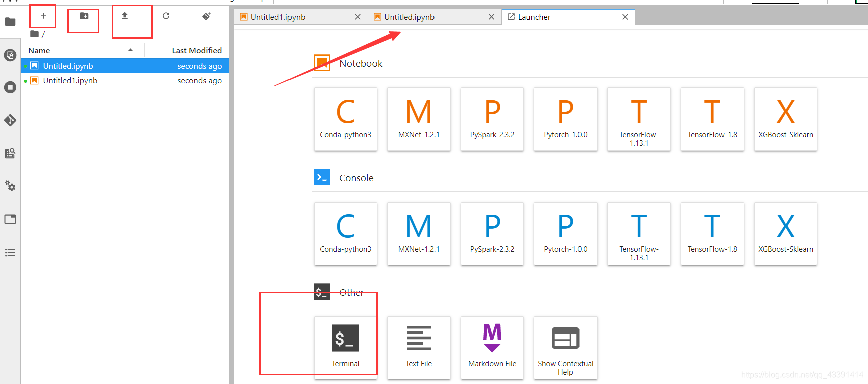Open the circular history icon sidebar tab
This screenshot has width=868, height=384.
point(10,55)
